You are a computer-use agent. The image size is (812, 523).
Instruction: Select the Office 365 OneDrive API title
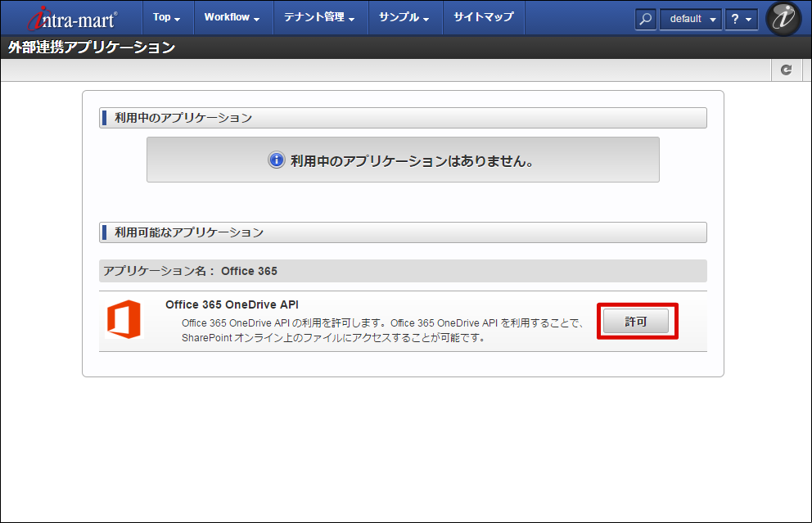click(232, 304)
